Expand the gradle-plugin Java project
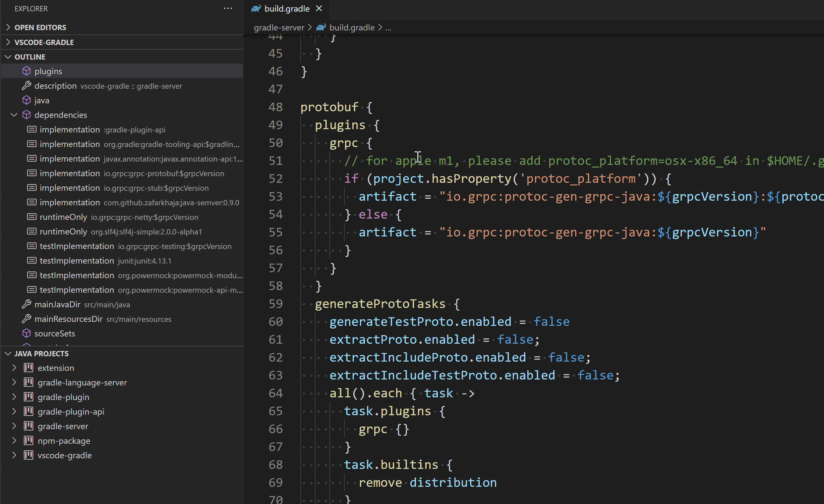 click(14, 397)
